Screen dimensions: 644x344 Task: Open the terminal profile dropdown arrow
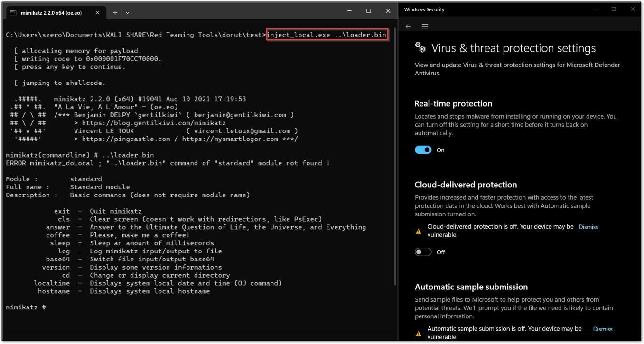pyautogui.click(x=127, y=12)
